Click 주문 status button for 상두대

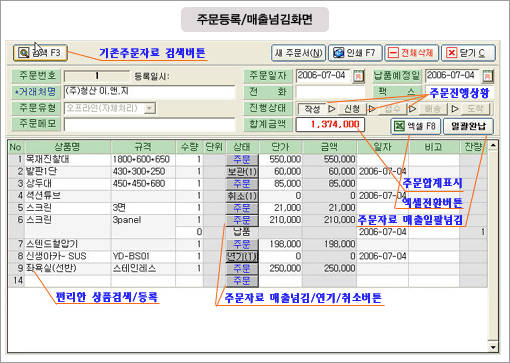pyautogui.click(x=242, y=184)
